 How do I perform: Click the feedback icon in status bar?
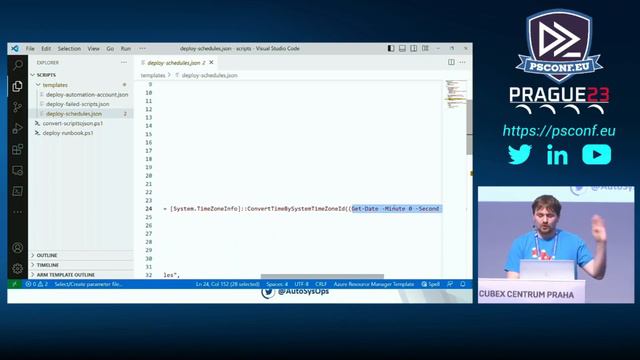[x=450, y=284]
